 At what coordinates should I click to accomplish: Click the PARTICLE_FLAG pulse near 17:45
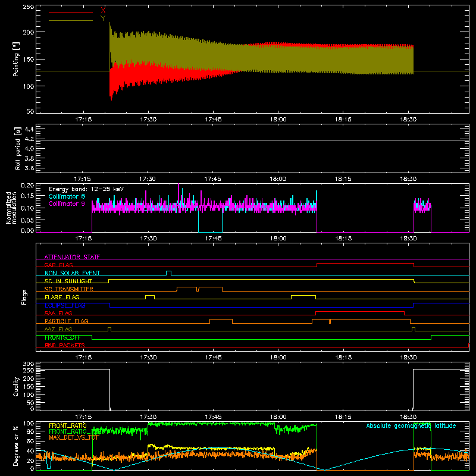pyautogui.click(x=221, y=321)
